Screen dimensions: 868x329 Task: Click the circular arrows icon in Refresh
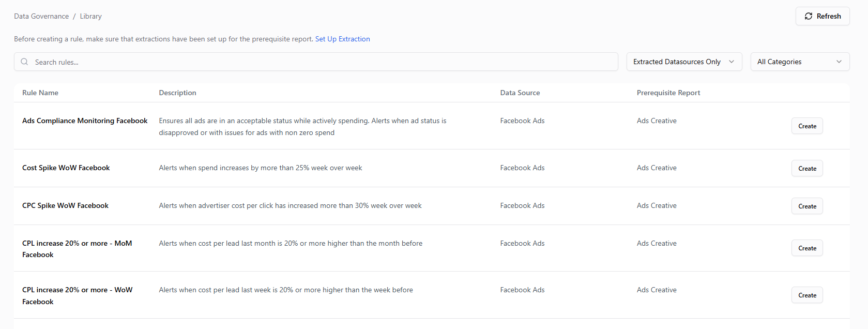[809, 16]
